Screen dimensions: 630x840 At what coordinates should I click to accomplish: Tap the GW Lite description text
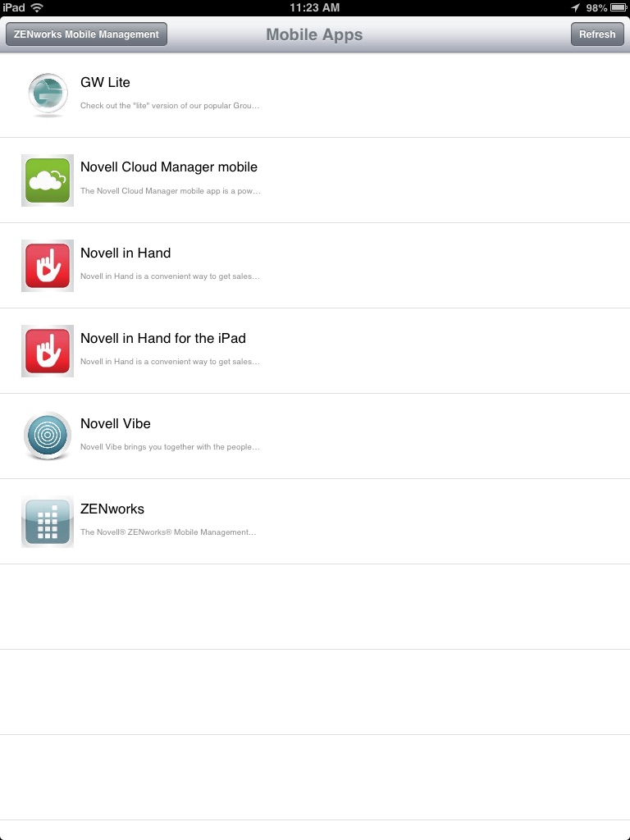[170, 106]
